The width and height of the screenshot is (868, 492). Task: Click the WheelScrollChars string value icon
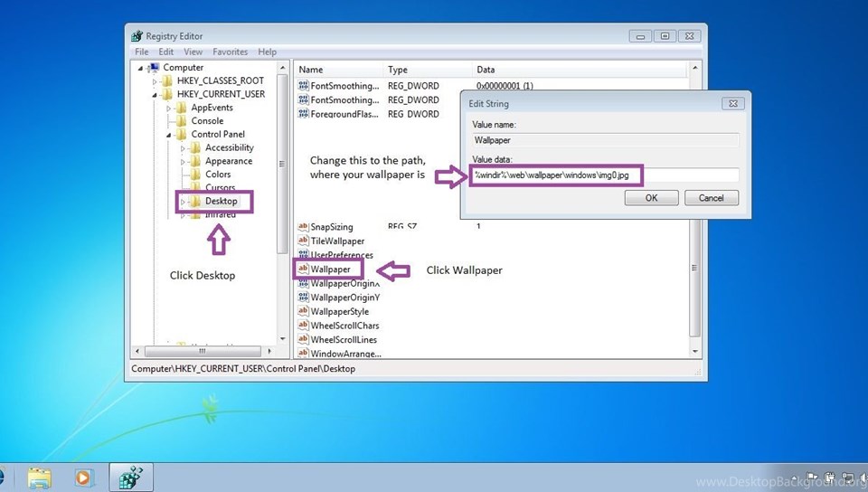(303, 326)
